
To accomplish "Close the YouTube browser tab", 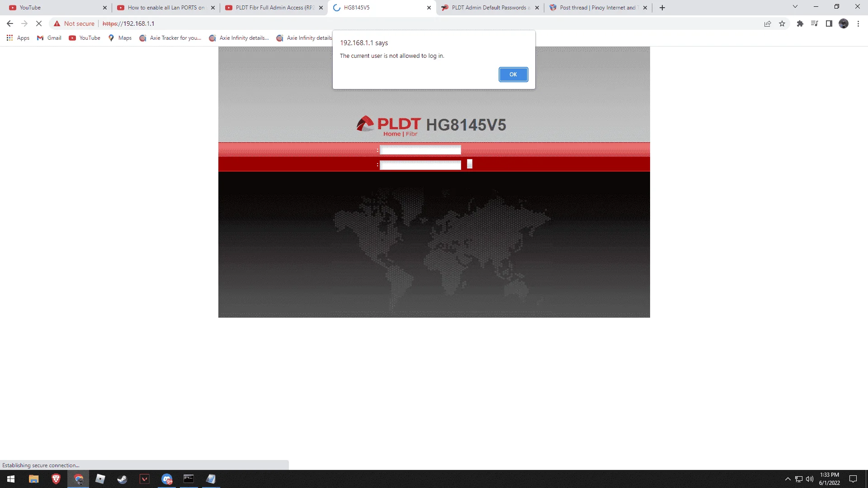I will point(105,8).
